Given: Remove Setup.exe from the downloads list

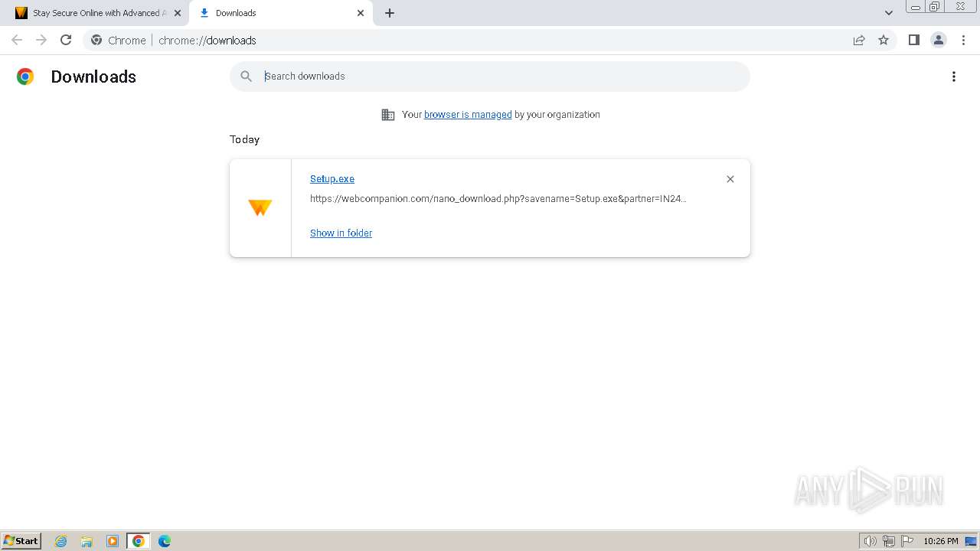Looking at the screenshot, I should pos(730,179).
